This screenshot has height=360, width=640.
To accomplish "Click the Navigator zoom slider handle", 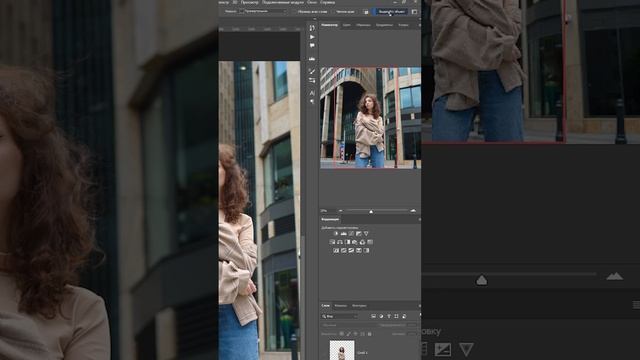I will pyautogui.click(x=371, y=211).
